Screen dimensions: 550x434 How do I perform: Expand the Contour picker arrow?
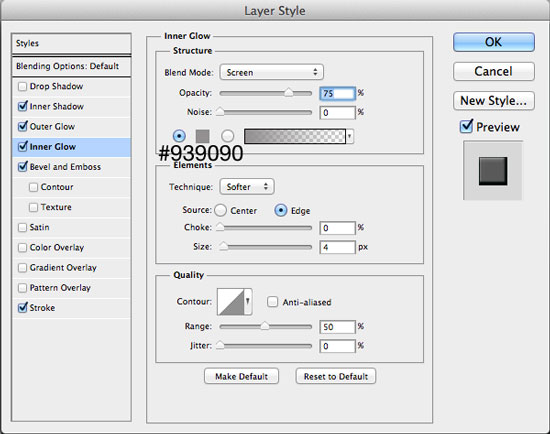point(248,301)
